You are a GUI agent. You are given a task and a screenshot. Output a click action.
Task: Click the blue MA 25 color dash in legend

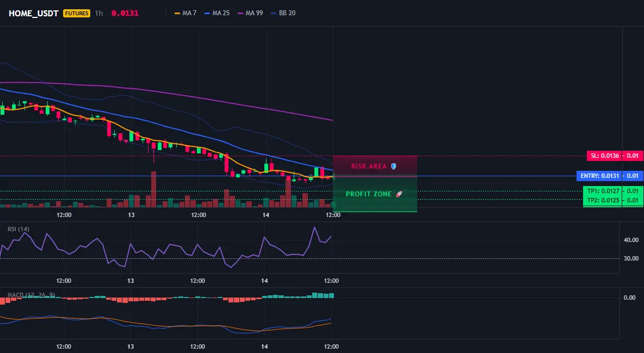pos(207,13)
